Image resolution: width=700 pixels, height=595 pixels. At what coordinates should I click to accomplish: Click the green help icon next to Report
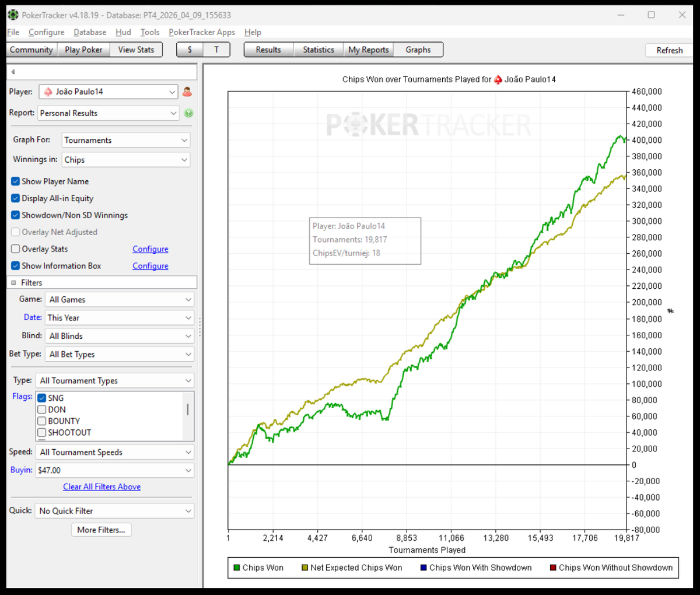(188, 113)
